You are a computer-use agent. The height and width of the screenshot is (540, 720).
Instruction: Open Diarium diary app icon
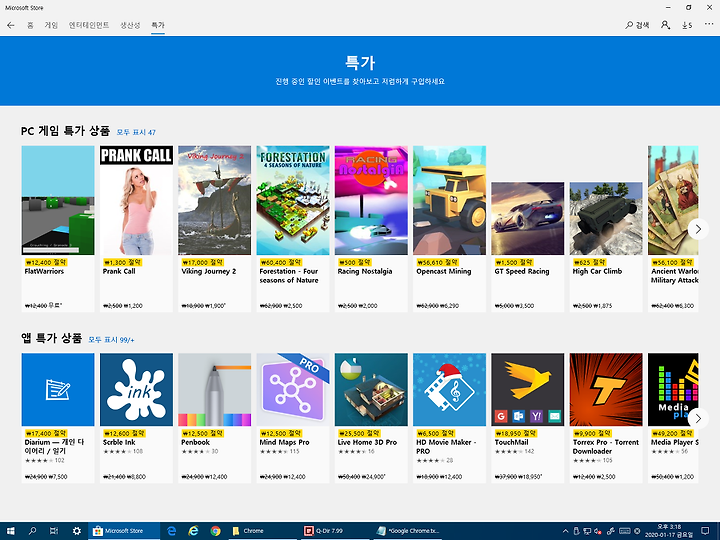[58, 389]
